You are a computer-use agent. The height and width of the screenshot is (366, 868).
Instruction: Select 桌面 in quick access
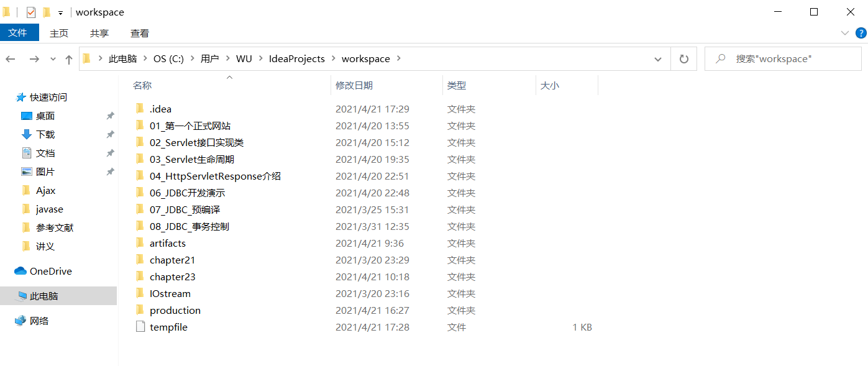45,116
